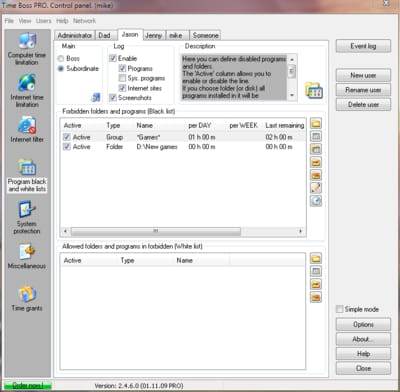This screenshot has width=400, height=392.
Task: Open the Users menu
Action: click(x=44, y=21)
